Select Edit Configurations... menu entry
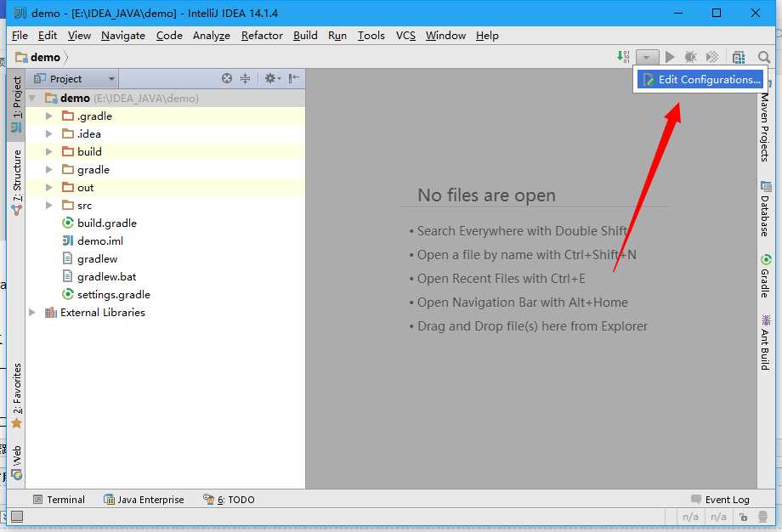 click(x=700, y=79)
